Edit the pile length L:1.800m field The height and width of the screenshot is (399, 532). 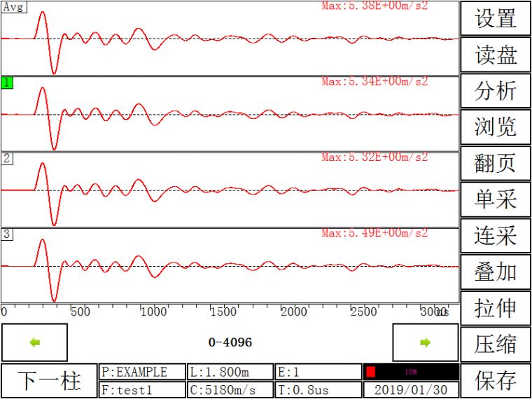tap(229, 372)
